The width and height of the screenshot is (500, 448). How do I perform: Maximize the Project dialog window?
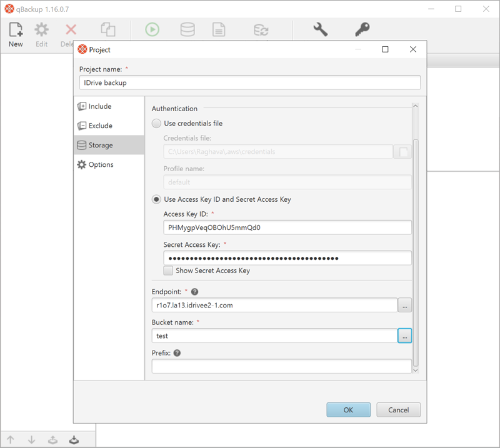(x=385, y=49)
